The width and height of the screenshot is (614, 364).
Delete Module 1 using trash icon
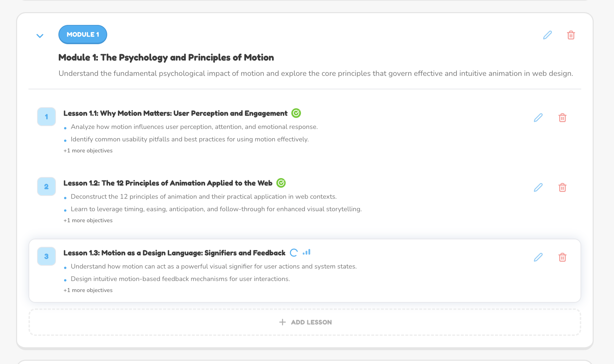[x=571, y=35]
